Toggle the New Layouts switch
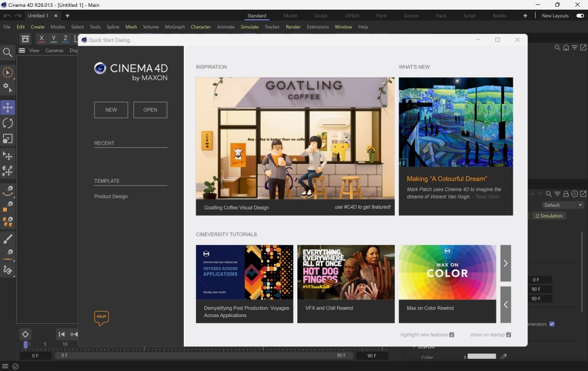This screenshot has height=371, width=588. [x=580, y=16]
